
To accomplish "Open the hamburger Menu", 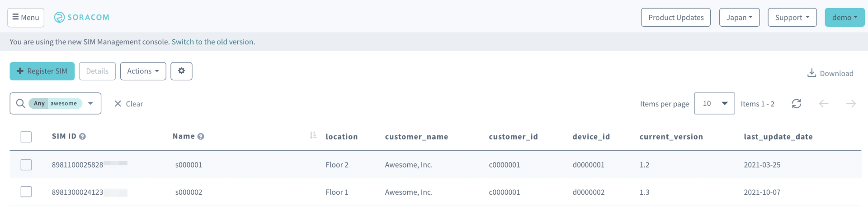I will point(26,18).
